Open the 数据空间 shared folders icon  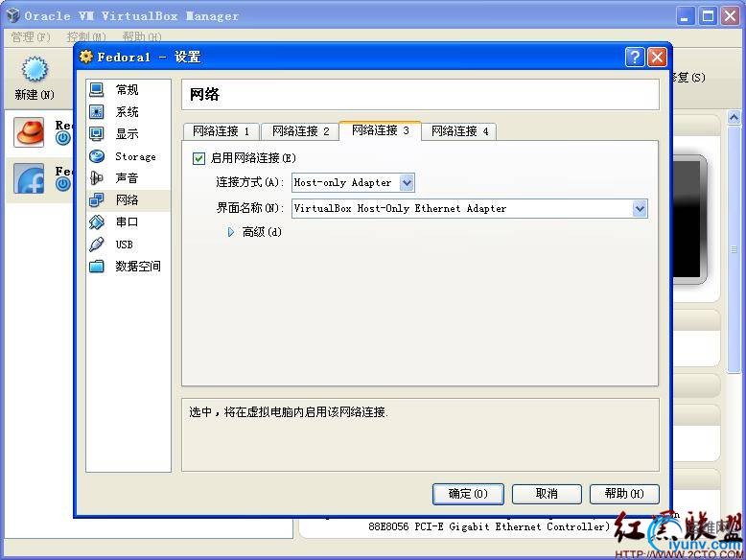click(x=97, y=266)
